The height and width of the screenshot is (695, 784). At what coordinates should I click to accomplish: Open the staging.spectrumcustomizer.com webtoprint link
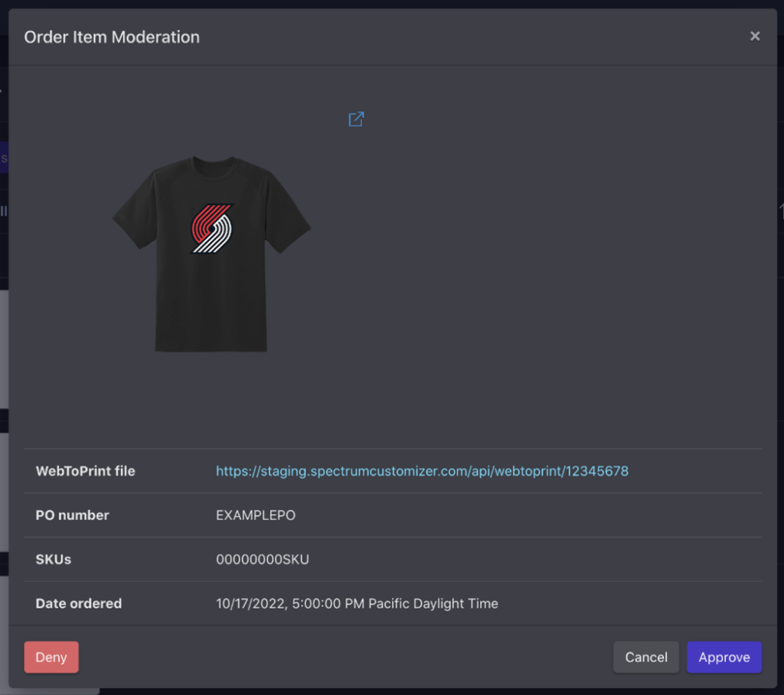coord(422,471)
